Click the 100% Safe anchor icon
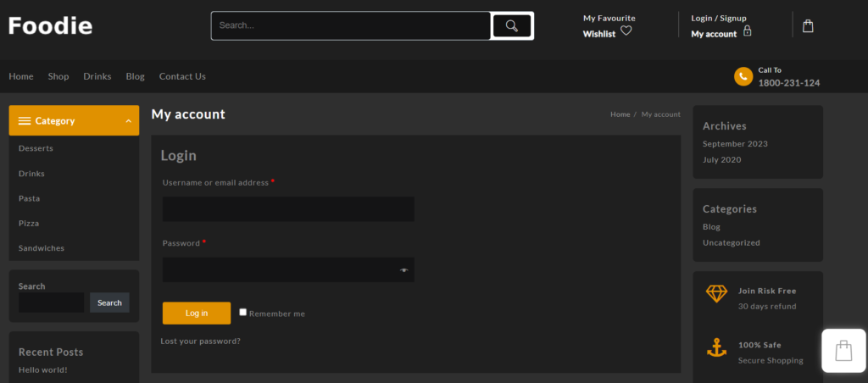The width and height of the screenshot is (868, 383). (716, 347)
